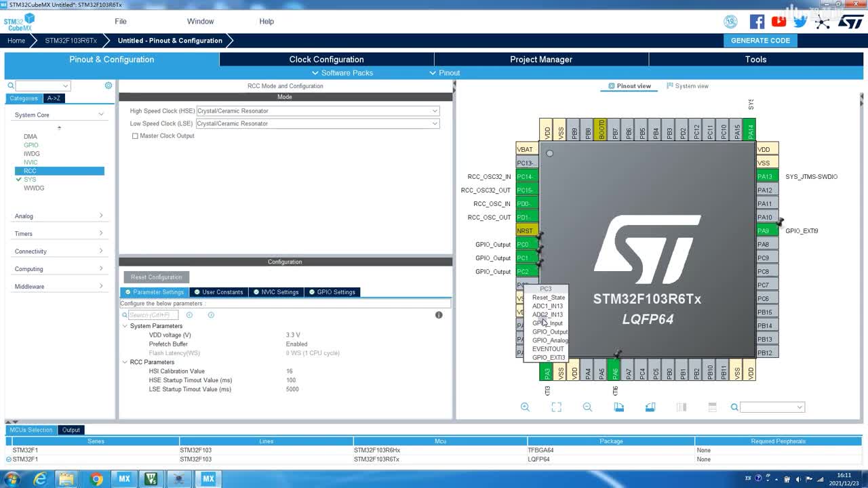Switch to Clock Configuration tab
Viewport: 868px width, 488px height.
[326, 60]
